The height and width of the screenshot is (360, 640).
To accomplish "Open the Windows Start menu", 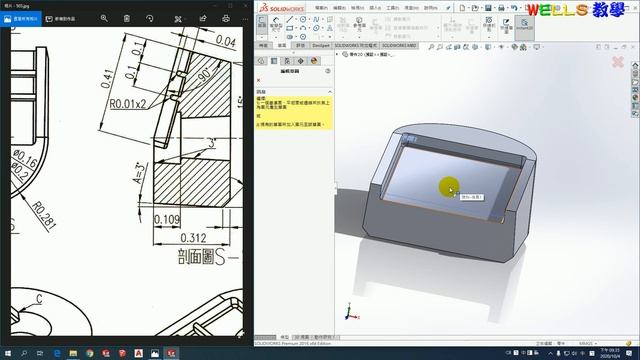I will coord(8,353).
